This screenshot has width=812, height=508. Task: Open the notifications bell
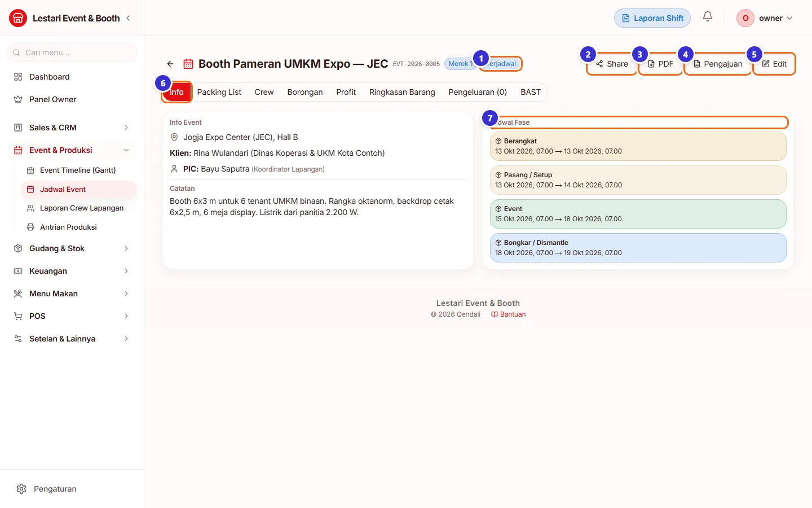coord(708,17)
